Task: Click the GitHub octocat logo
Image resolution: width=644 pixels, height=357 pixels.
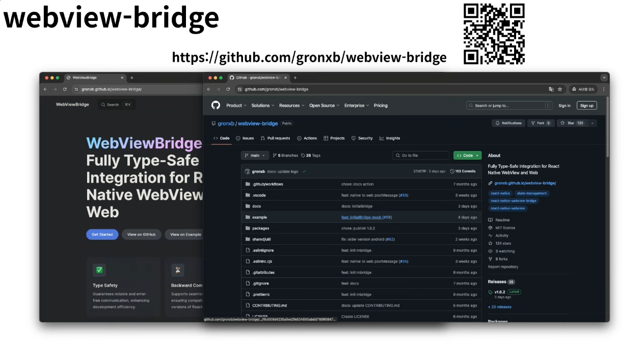Action: tap(216, 105)
